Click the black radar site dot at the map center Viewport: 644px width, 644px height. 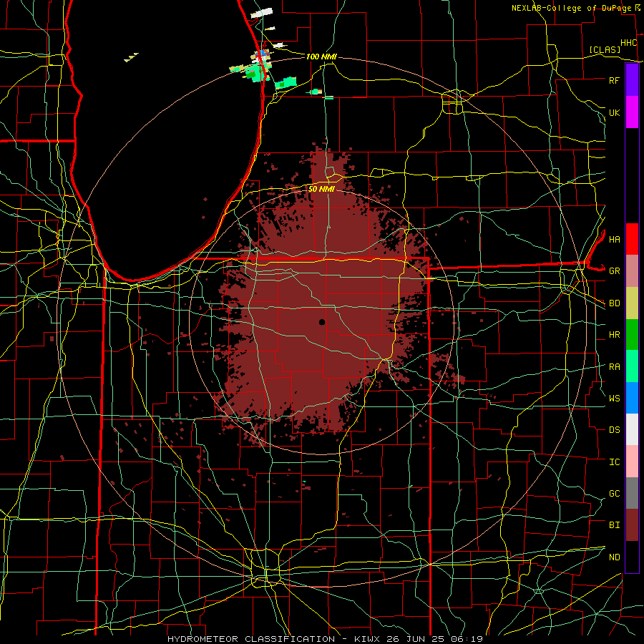[x=322, y=322]
